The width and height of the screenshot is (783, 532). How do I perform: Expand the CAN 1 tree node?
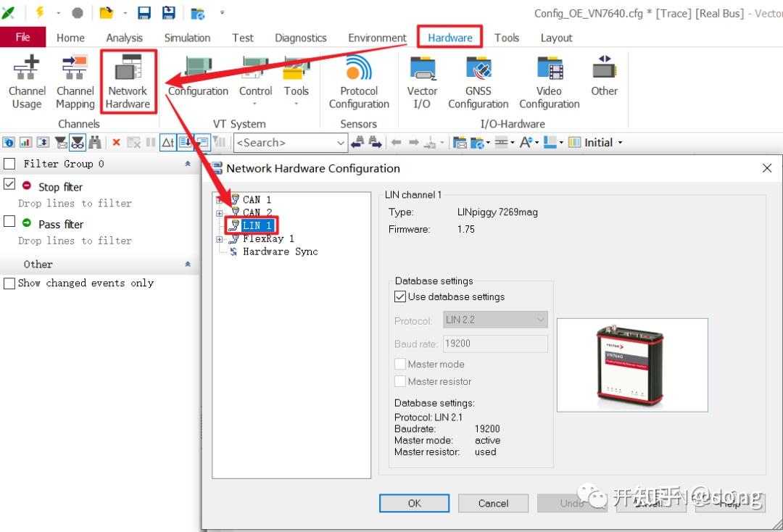coord(219,200)
